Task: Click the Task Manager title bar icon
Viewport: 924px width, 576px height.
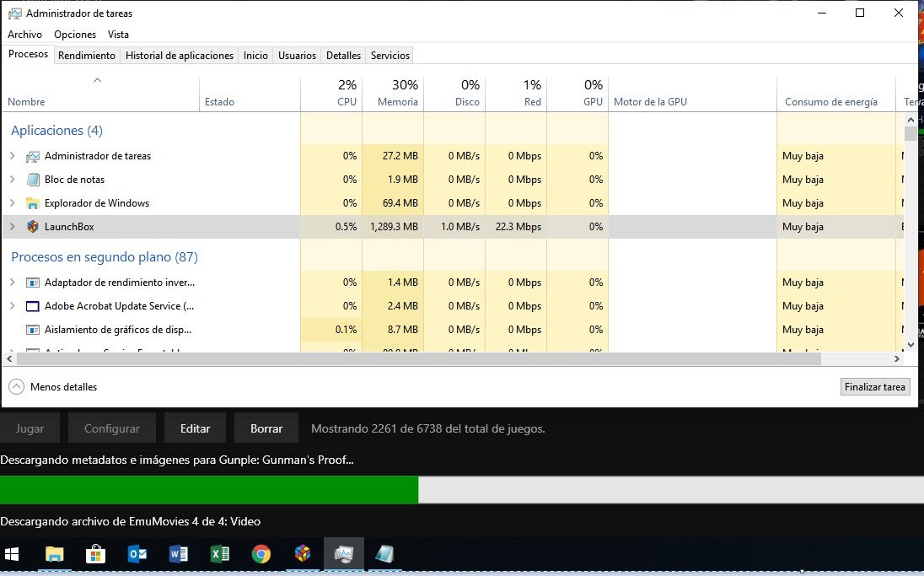Action: [14, 13]
